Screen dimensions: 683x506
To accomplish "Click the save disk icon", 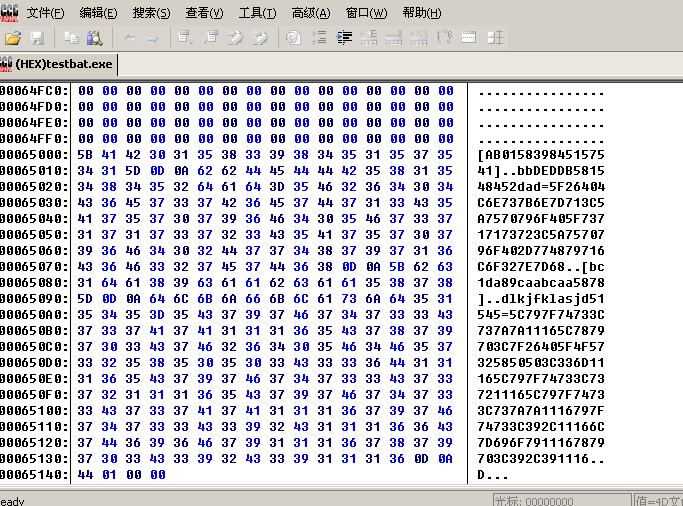I will (x=38, y=38).
